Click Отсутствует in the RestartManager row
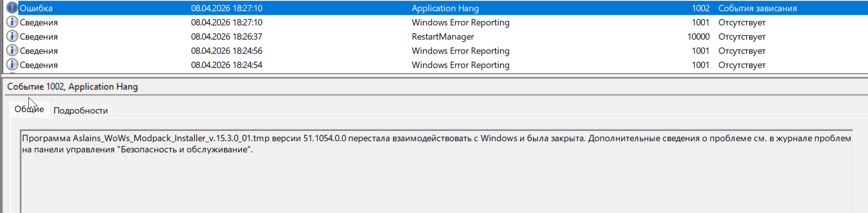 pyautogui.click(x=742, y=37)
